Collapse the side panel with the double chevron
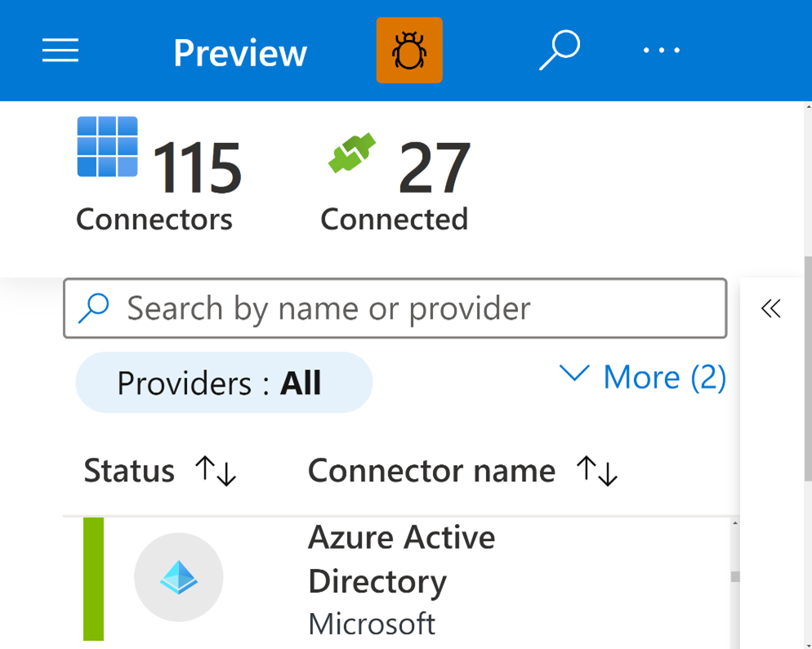The image size is (812, 649). 770,310
